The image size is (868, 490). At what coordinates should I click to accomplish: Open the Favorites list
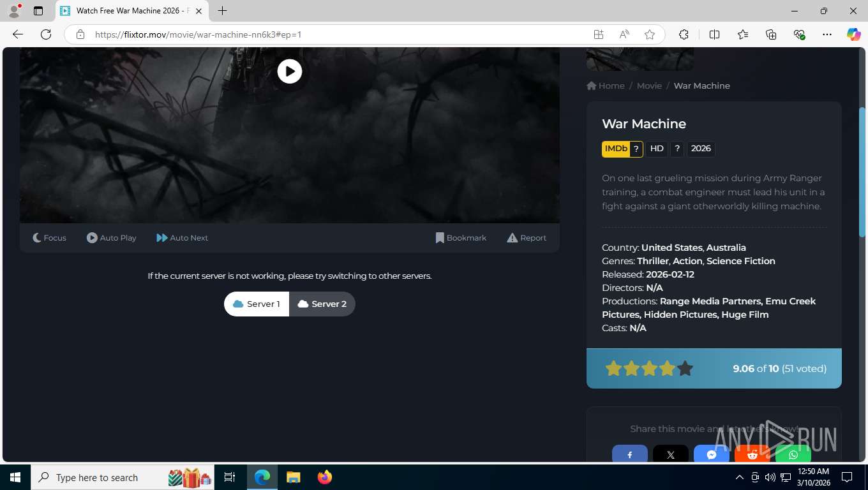743,34
